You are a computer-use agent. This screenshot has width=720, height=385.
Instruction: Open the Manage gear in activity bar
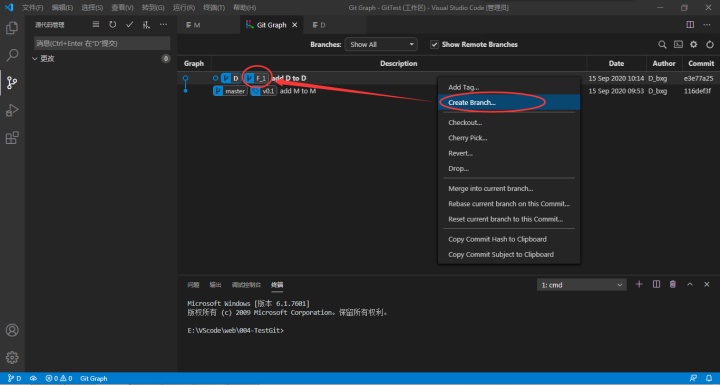(12, 357)
